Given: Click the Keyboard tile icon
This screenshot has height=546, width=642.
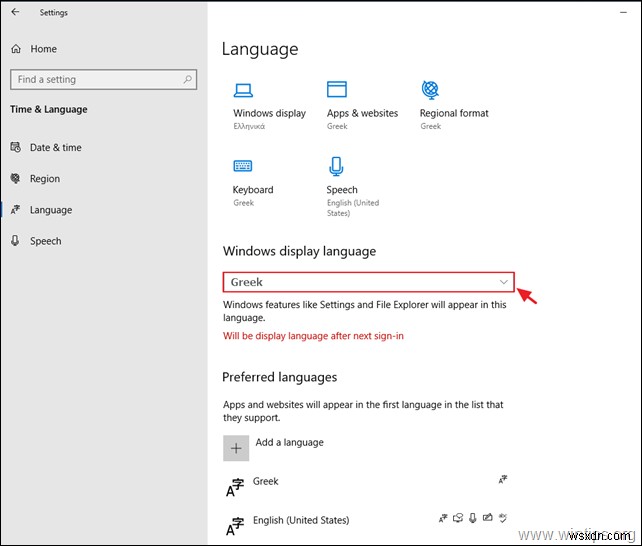Looking at the screenshot, I should coord(243,166).
